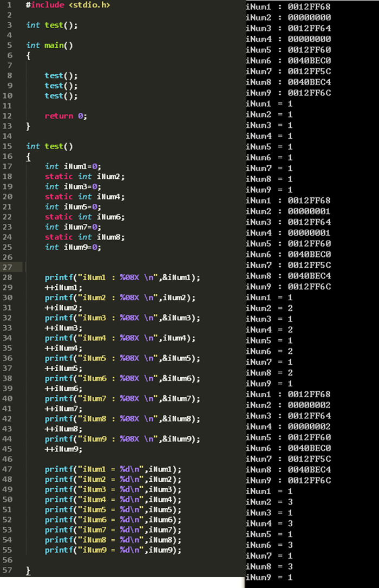Click the printf line passing &iNum6
The height and width of the screenshot is (588, 379).
122,379
